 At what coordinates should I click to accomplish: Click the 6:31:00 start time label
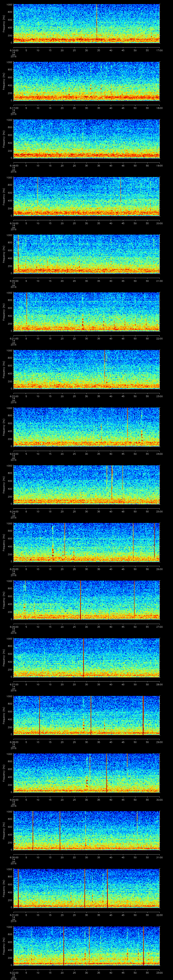(14, 915)
